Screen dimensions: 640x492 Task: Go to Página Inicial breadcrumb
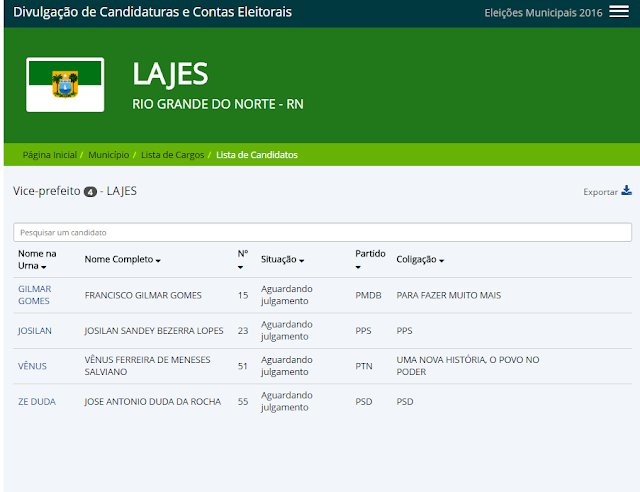coord(50,155)
